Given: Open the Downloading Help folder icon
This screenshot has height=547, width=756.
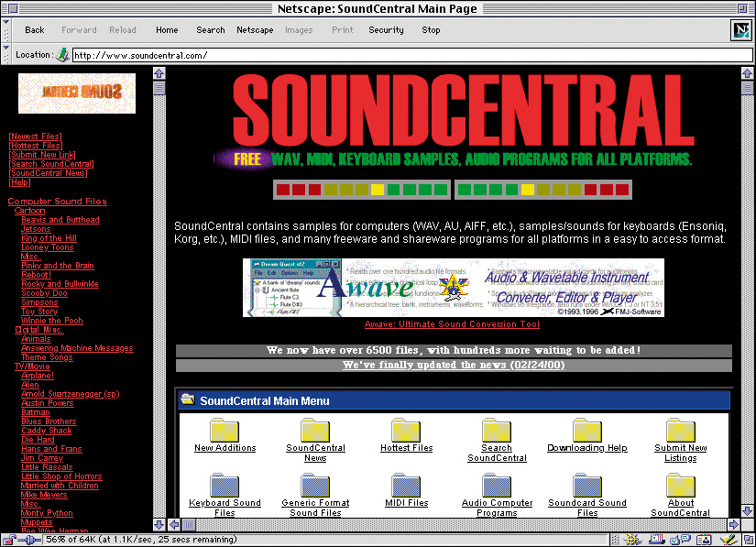Looking at the screenshot, I should pos(587,430).
